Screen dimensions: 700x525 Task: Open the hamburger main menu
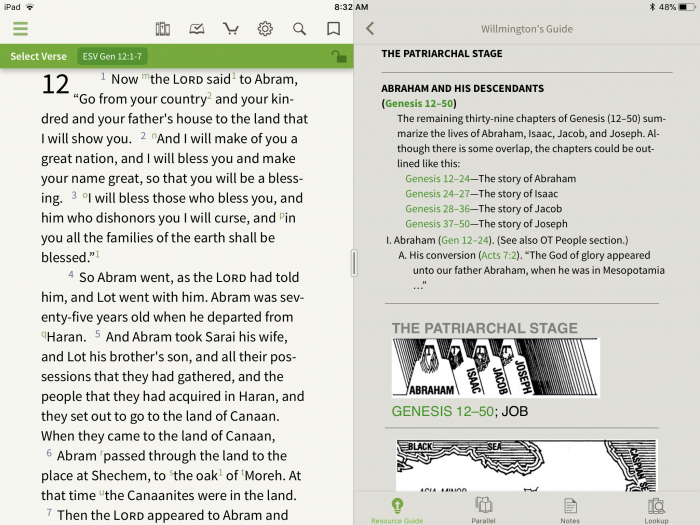click(x=21, y=29)
